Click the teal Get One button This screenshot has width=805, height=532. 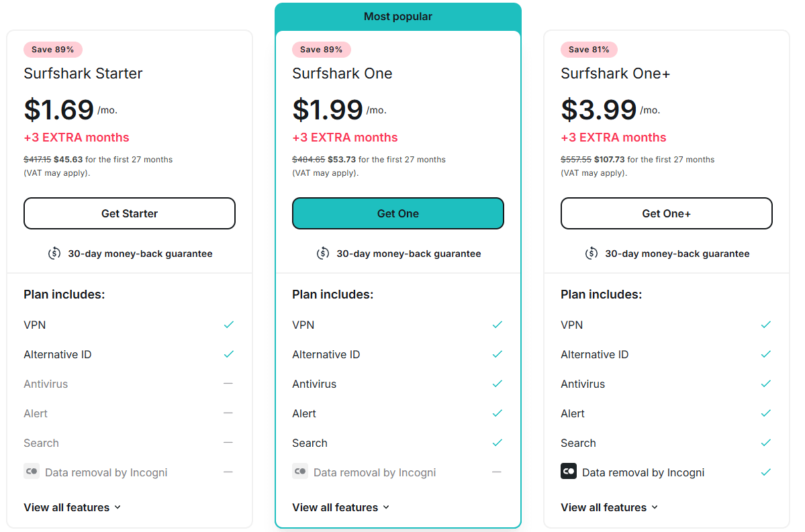[x=398, y=213]
